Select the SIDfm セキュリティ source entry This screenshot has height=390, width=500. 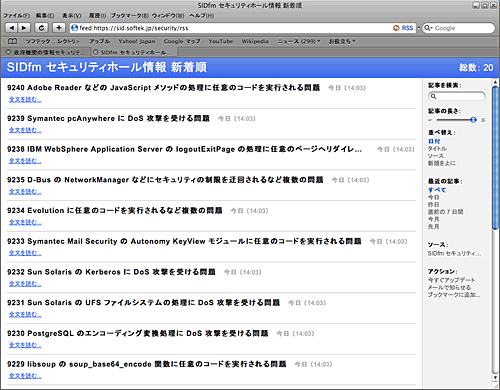pyautogui.click(x=454, y=254)
